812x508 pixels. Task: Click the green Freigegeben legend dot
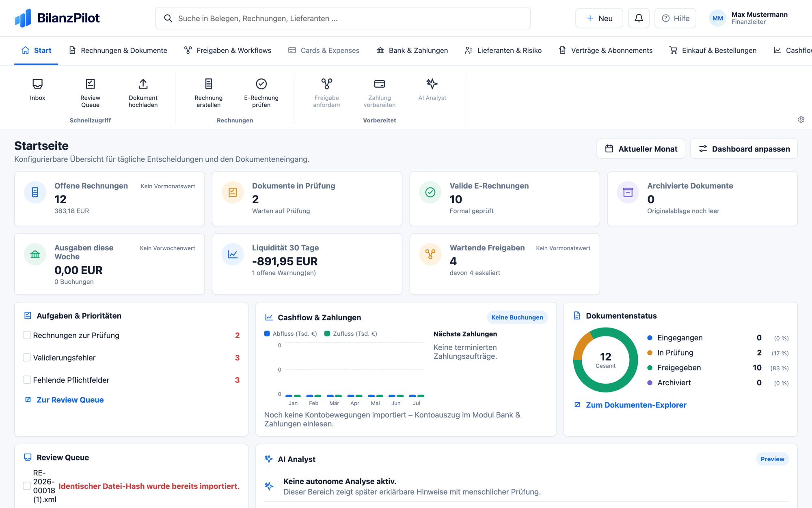[x=650, y=368]
